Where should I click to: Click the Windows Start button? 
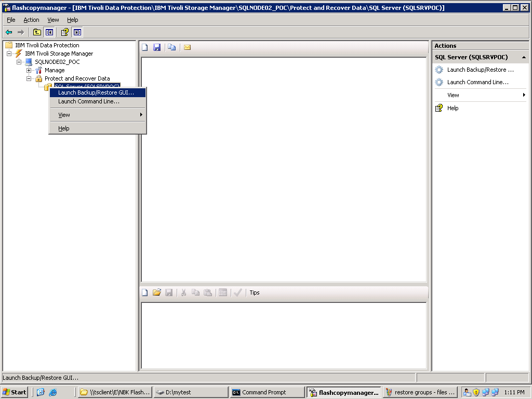coord(14,392)
